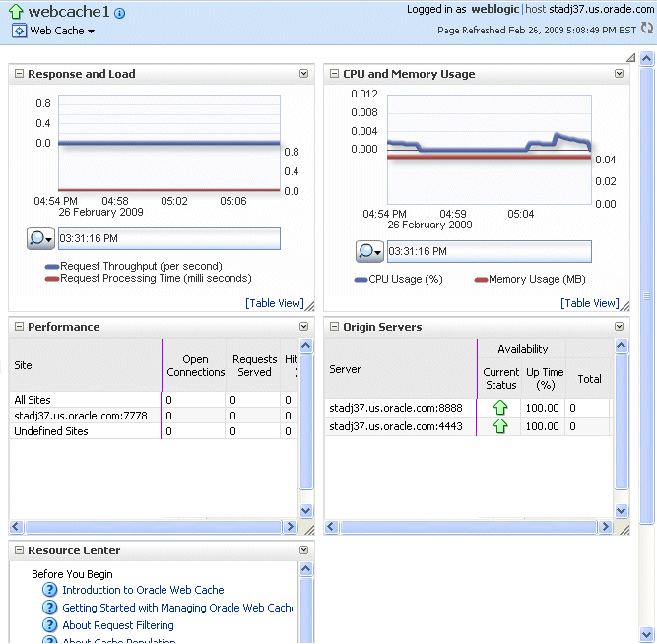This screenshot has height=644, width=657.
Task: Click the Origin Servers panel resize grip
Action: (x=624, y=530)
